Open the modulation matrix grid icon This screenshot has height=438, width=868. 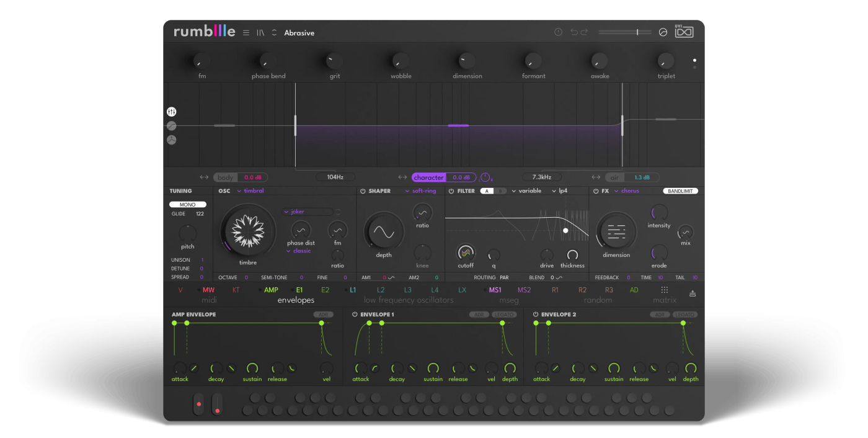[665, 290]
